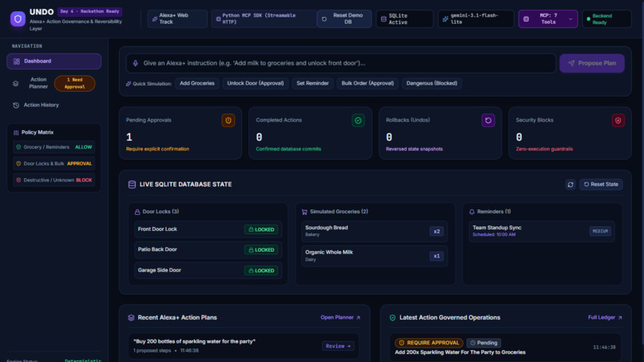Run the Add Groceries quick simulation
The height and width of the screenshot is (362, 644).
tap(197, 83)
